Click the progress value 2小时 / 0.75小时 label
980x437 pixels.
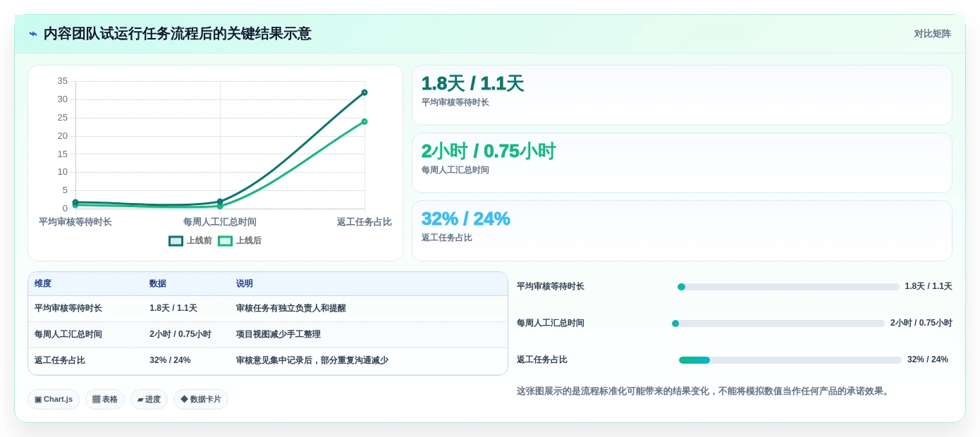coord(921,324)
